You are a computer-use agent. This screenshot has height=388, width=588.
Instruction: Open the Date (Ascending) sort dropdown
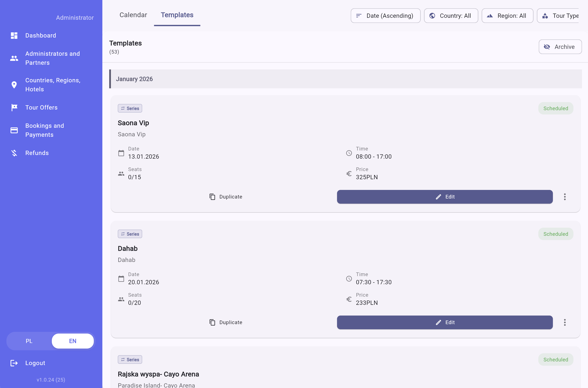[x=385, y=16]
